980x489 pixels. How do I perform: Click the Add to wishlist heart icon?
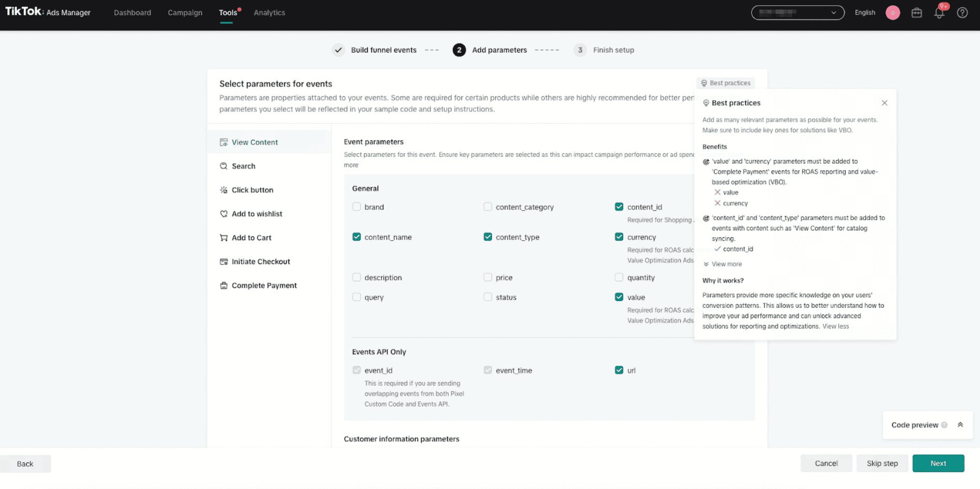click(224, 214)
